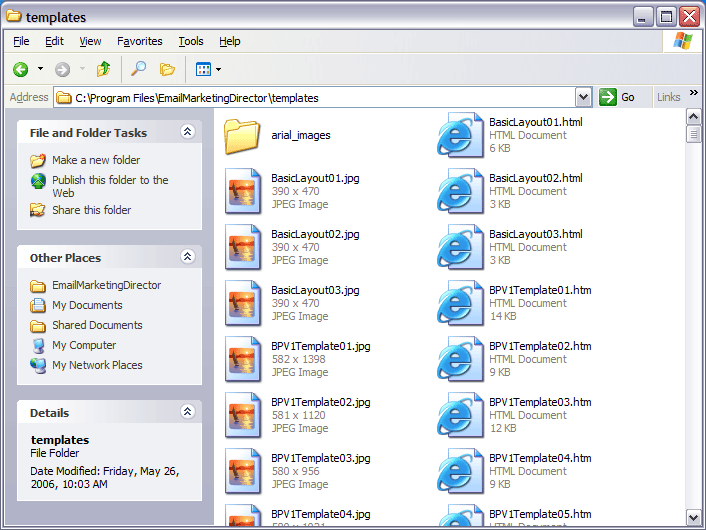This screenshot has height=530, width=706.
Task: Open the Back button history dropdown
Action: 41,69
